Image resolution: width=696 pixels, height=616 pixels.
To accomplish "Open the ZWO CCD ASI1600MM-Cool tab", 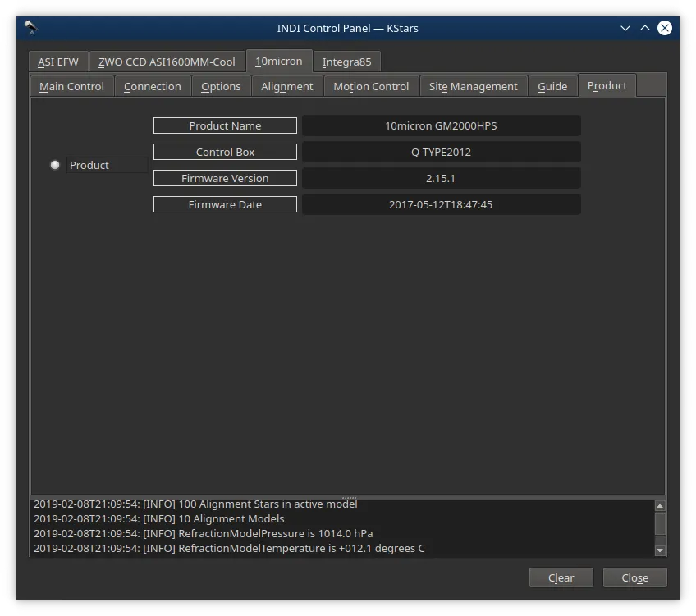I will (x=167, y=62).
